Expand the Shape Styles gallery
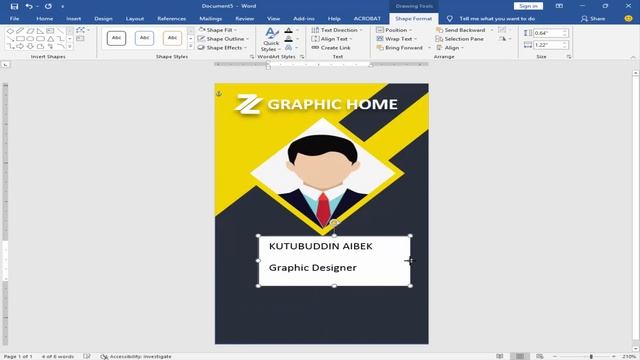 coord(191,47)
